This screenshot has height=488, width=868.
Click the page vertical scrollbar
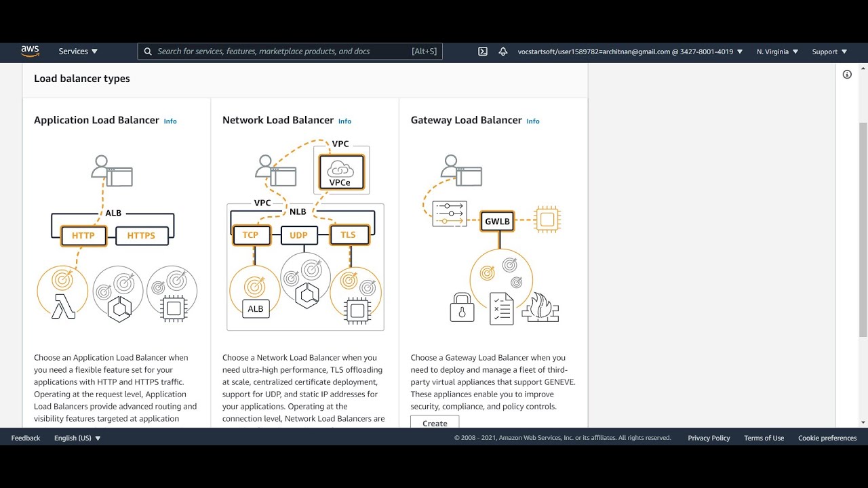tap(863, 229)
